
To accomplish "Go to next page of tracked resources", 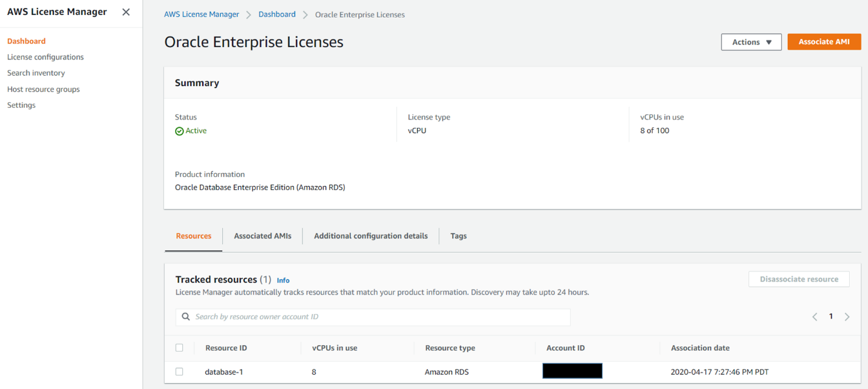I will point(847,317).
